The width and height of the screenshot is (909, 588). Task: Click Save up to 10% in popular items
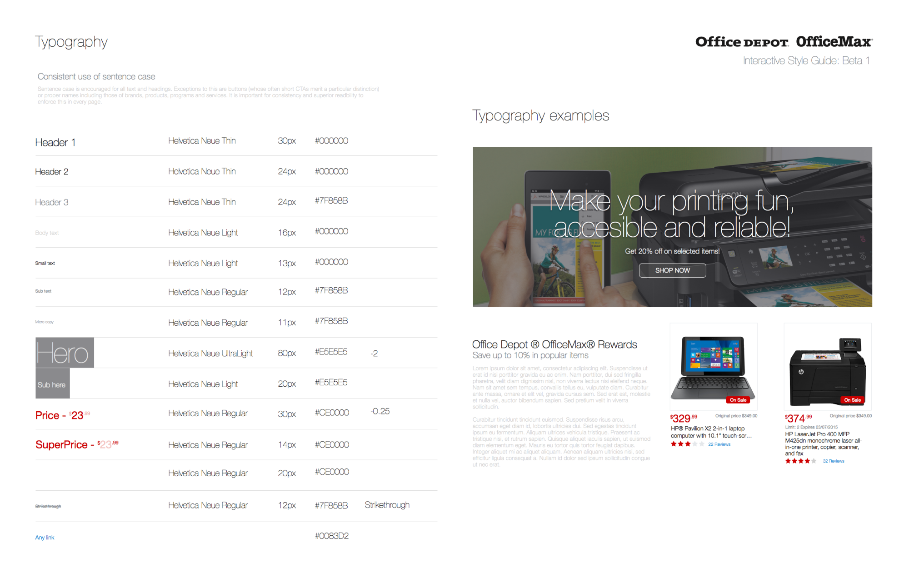[x=530, y=355]
